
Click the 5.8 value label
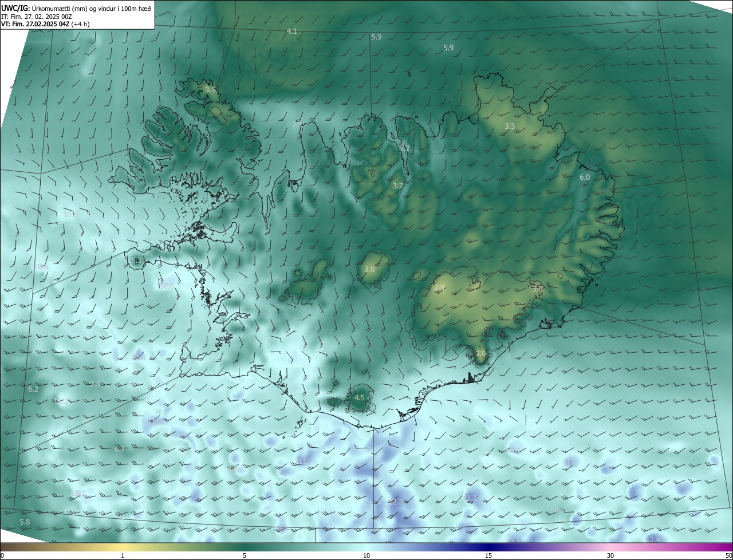click(25, 522)
